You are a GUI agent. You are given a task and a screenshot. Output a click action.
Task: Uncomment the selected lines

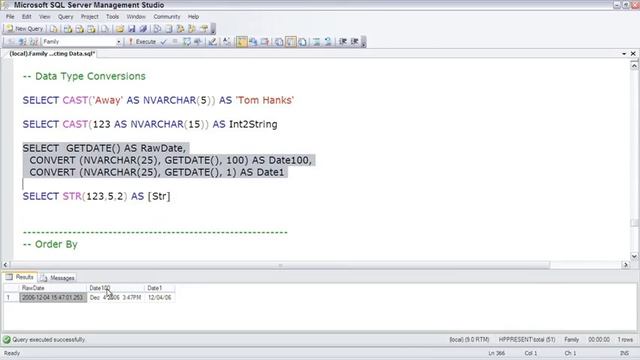(328, 42)
